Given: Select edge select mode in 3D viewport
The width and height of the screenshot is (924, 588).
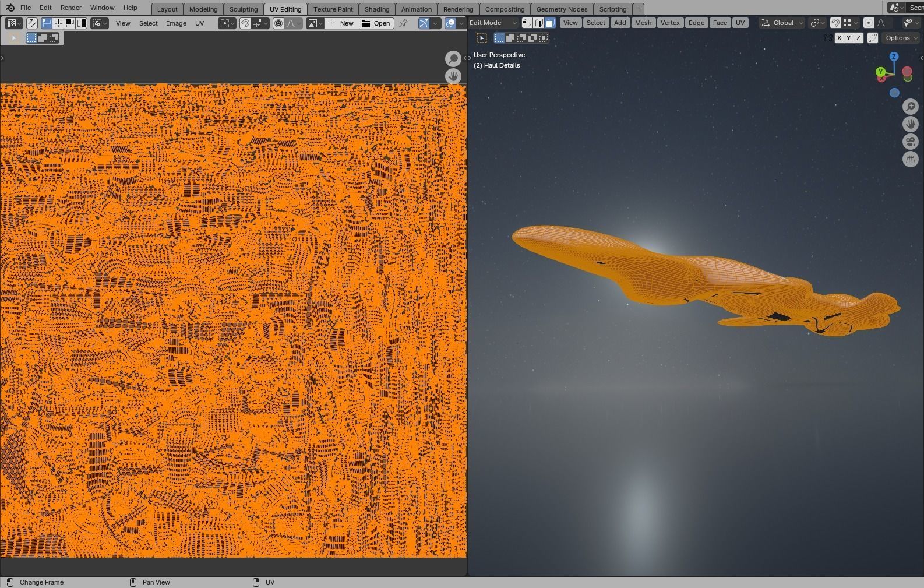Looking at the screenshot, I should tap(539, 23).
